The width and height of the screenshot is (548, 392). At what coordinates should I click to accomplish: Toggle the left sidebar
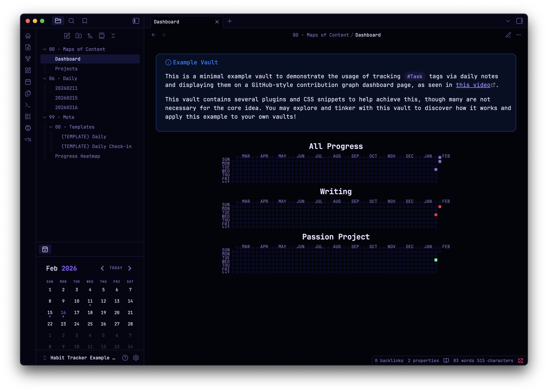pos(136,21)
